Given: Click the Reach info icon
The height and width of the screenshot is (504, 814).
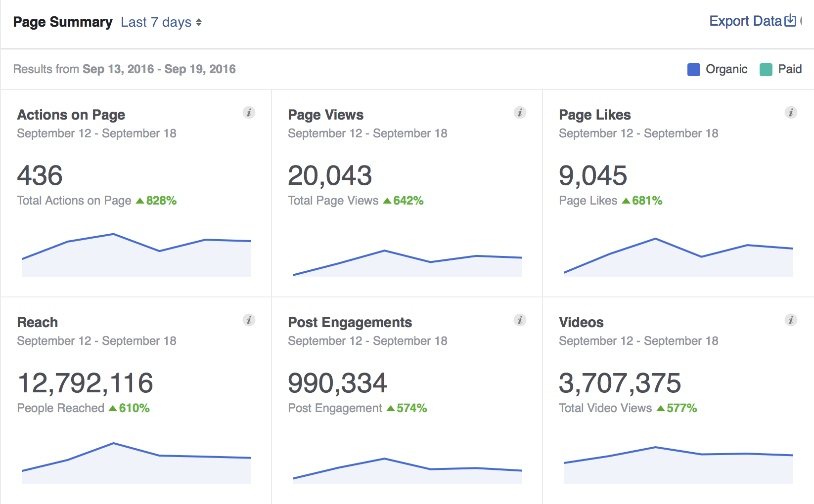Looking at the screenshot, I should pyautogui.click(x=249, y=320).
